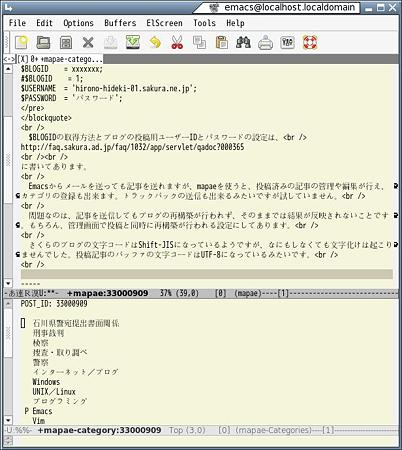The height and width of the screenshot is (450, 402).
Task: Click the New file toolbar icon
Action: click(x=22, y=42)
